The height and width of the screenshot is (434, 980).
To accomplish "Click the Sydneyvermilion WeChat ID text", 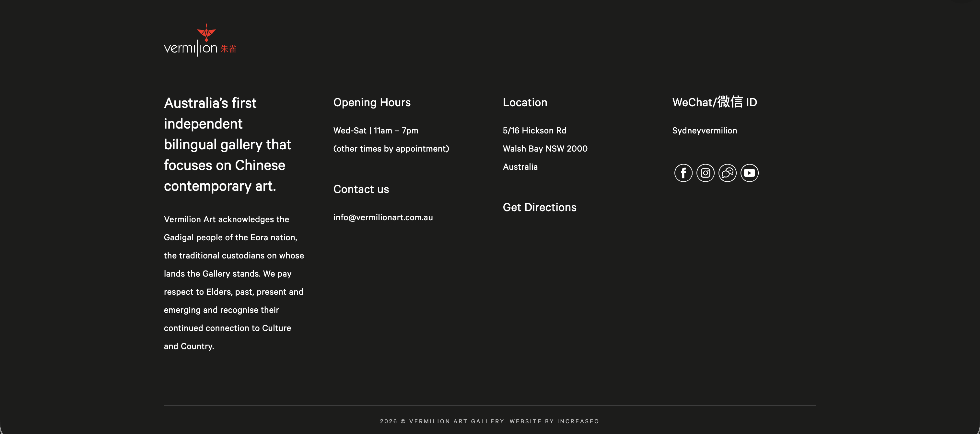I will click(704, 131).
